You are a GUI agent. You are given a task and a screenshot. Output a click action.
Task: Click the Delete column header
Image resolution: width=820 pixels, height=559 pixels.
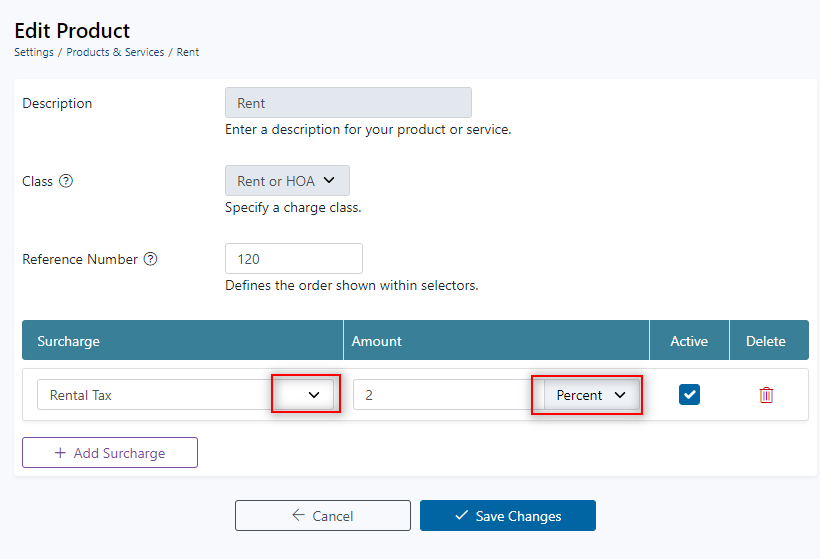(766, 341)
